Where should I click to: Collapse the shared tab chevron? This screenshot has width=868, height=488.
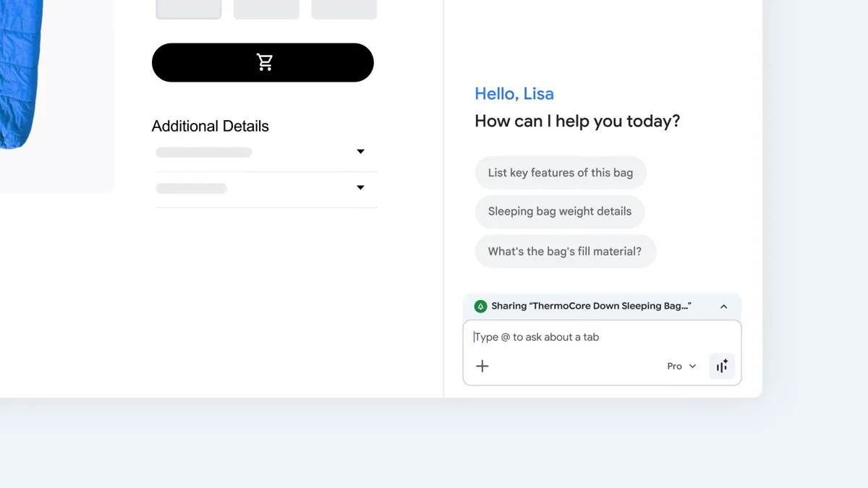[x=723, y=307]
